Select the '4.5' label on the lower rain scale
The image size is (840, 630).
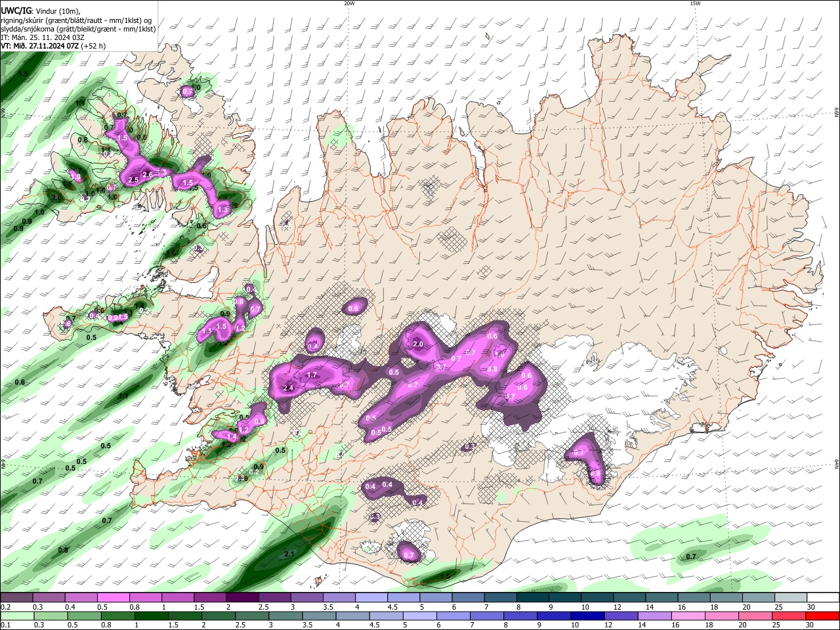point(374,625)
